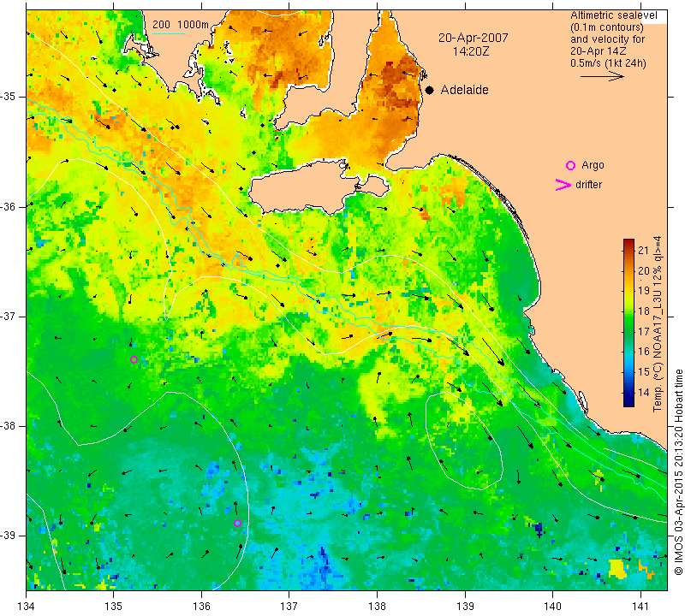The height and width of the screenshot is (616, 685).
Task: Click the colorbar tick label 21
Action: click(x=644, y=250)
